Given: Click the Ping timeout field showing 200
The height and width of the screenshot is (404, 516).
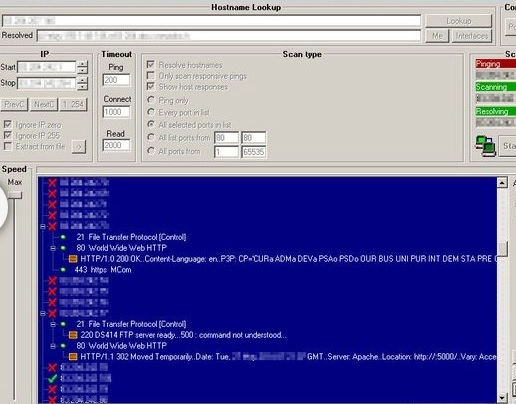Looking at the screenshot, I should point(116,80).
